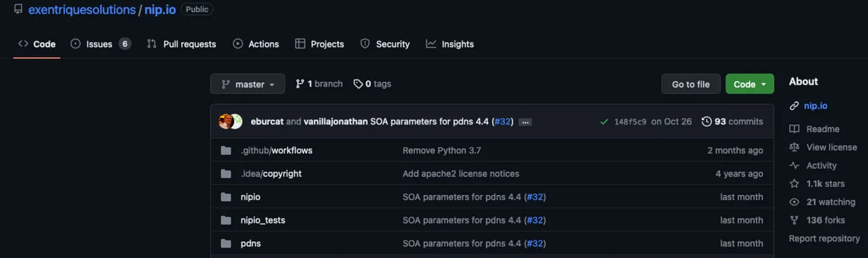Open the nipio_tests folder
This screenshot has width=868, height=258.
coord(263,220)
